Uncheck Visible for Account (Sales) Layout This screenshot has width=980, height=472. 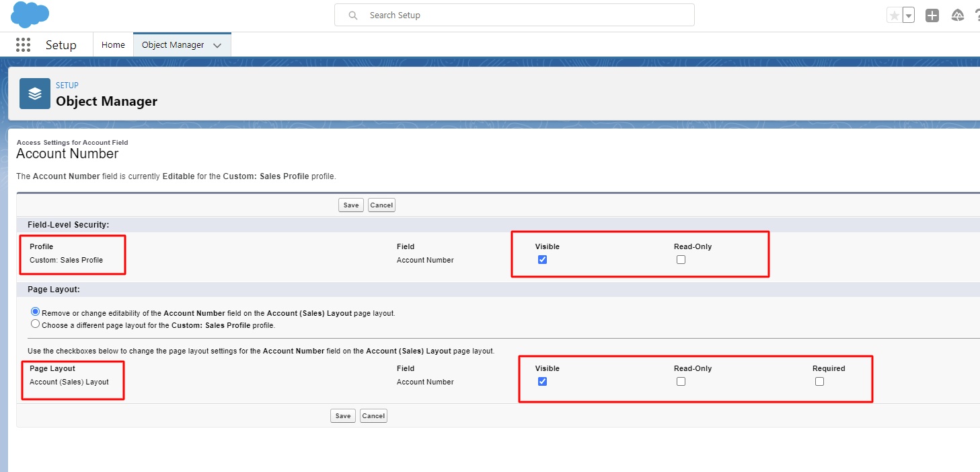[x=543, y=382]
